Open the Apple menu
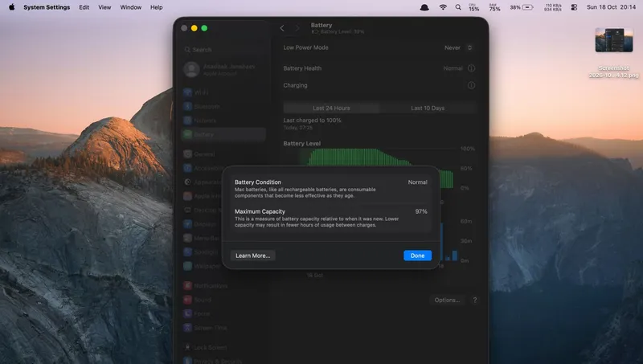 click(12, 7)
